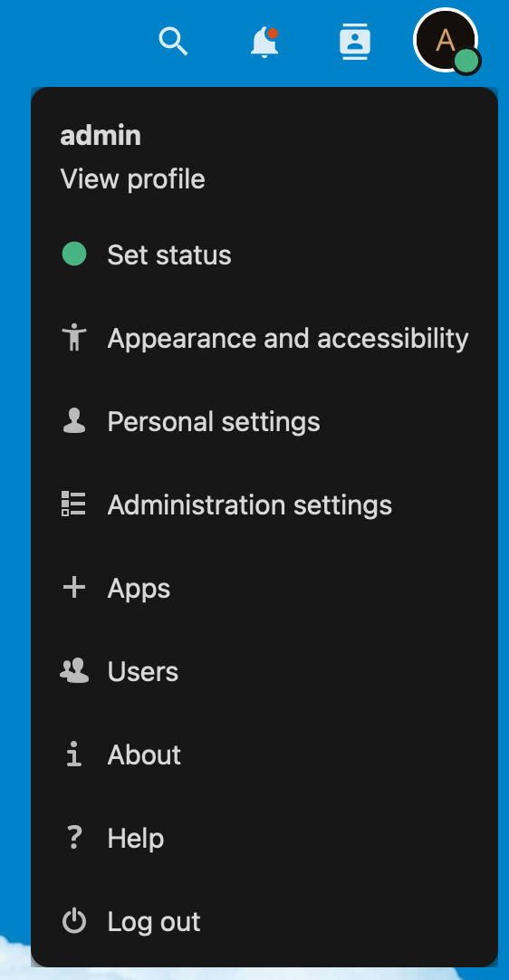
Task: Open notifications bell icon
Action: coord(264,42)
